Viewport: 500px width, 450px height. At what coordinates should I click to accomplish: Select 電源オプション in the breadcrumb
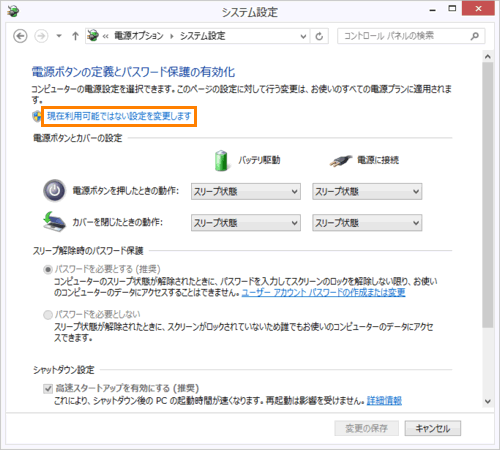139,36
